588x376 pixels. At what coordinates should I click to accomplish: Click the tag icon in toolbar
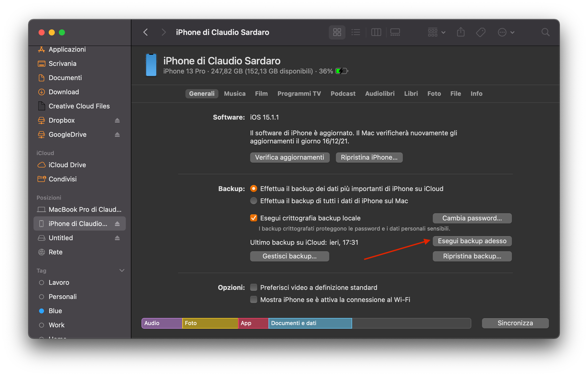pyautogui.click(x=480, y=32)
